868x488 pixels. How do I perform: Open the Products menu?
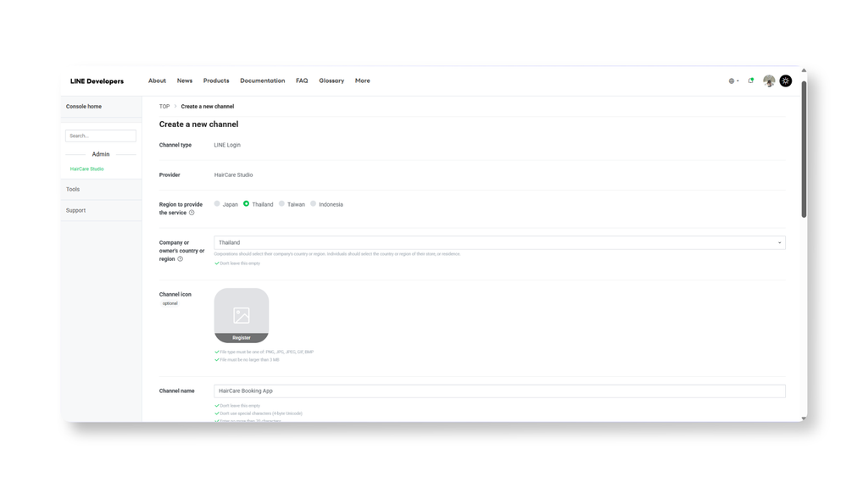pos(216,80)
